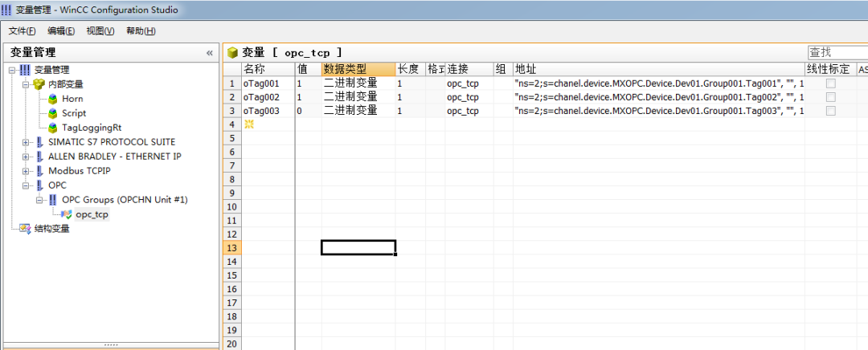Click the select-all corner cell of the grid
The width and height of the screenshot is (868, 350).
click(x=232, y=69)
